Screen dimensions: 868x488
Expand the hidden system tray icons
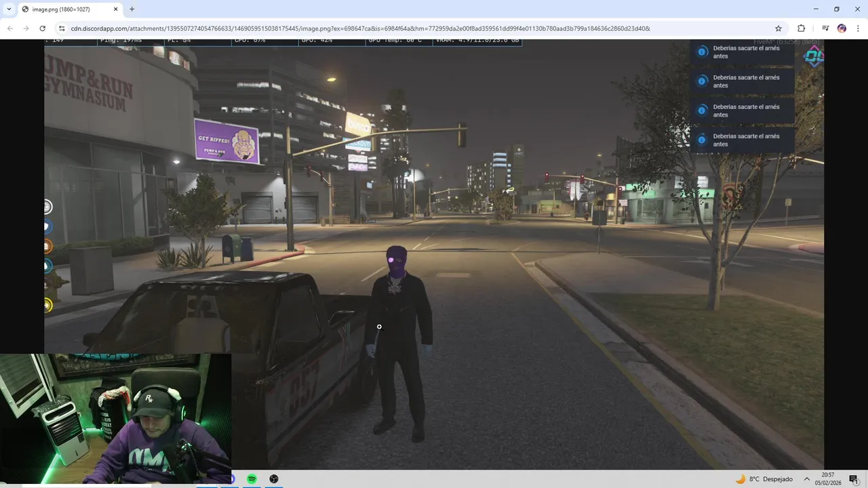[807, 479]
